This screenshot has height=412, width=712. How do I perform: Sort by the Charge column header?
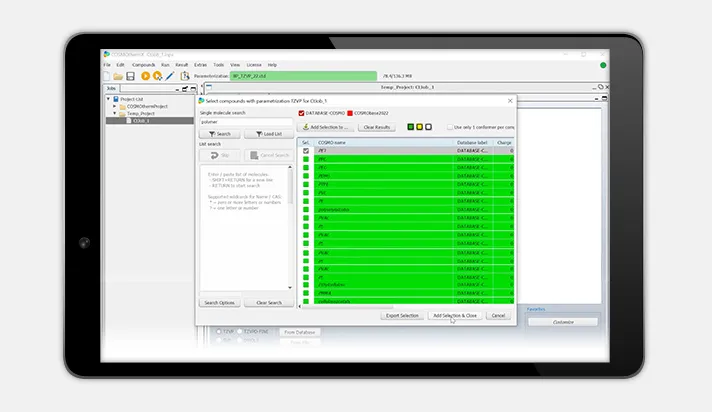click(504, 143)
